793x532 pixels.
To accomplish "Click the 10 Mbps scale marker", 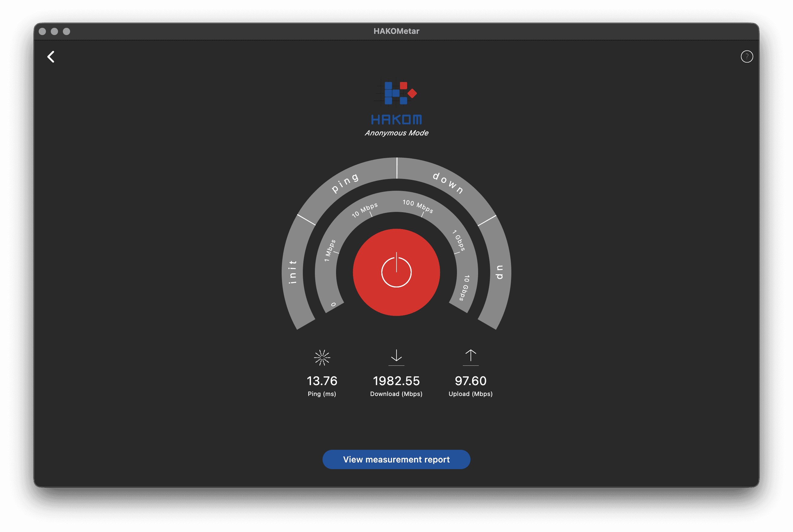I will tap(365, 210).
